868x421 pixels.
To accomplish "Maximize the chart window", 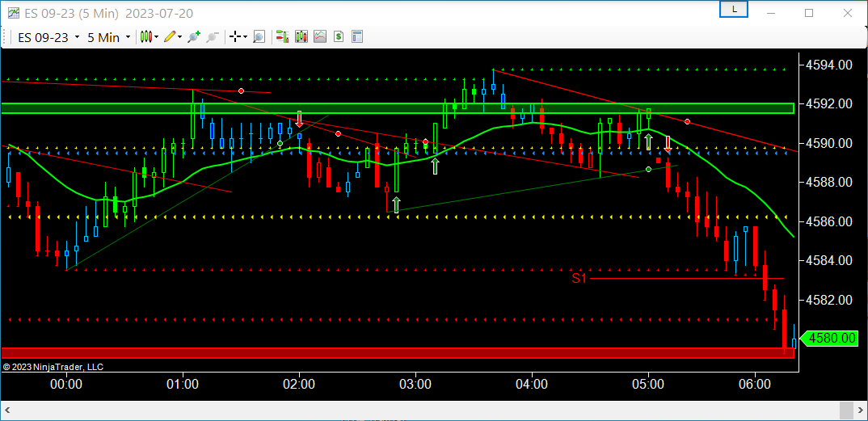I will pos(809,13).
